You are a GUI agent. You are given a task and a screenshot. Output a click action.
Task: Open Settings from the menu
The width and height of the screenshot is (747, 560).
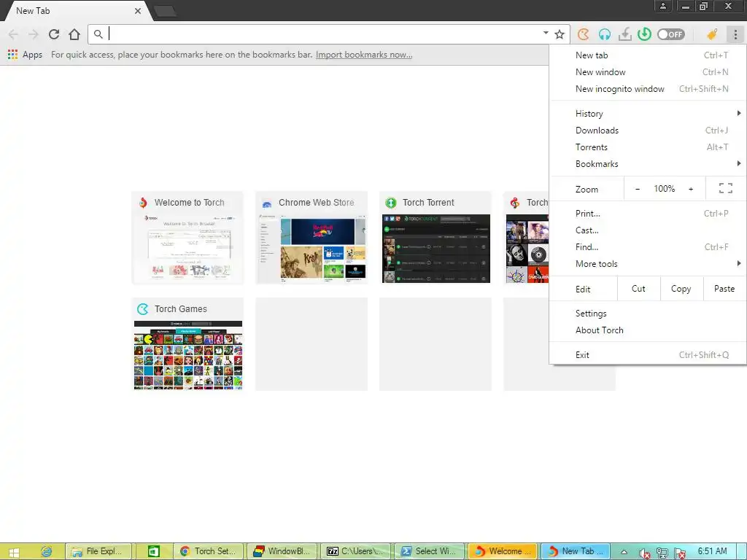pos(648,314)
